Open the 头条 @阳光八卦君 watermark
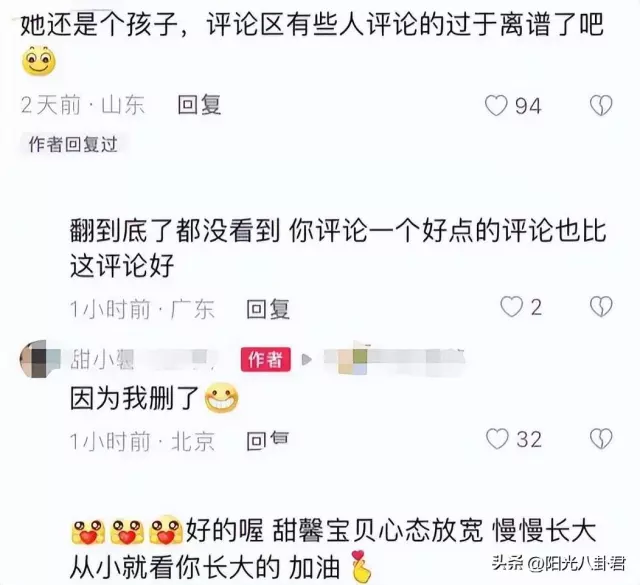Viewport: 640px width, 585px height. coord(558,564)
